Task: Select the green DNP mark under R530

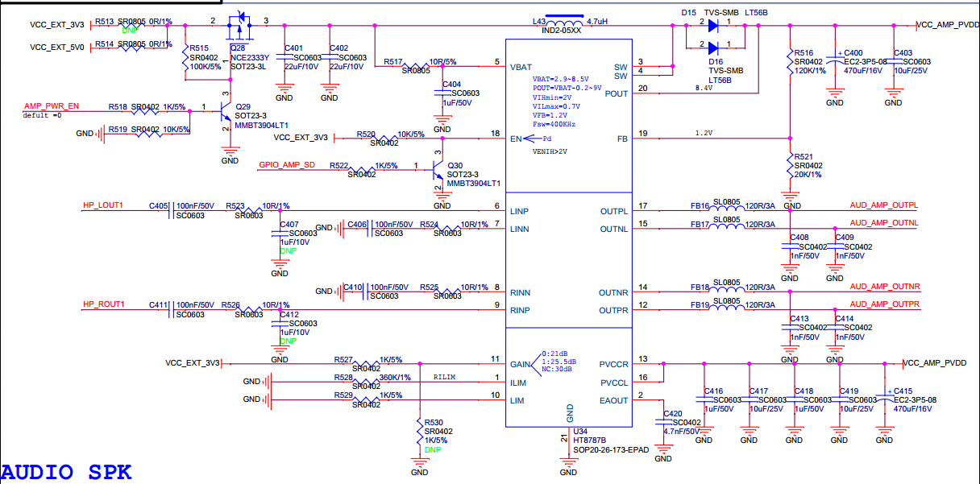Action: pyautogui.click(x=433, y=449)
